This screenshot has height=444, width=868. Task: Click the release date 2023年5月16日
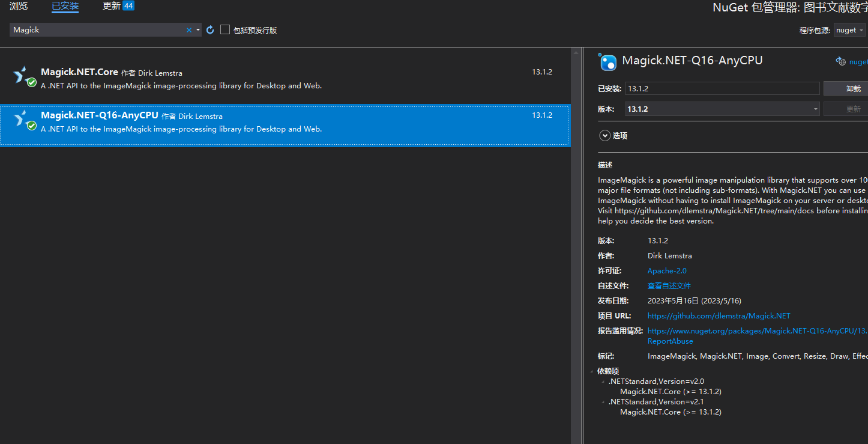tap(695, 301)
